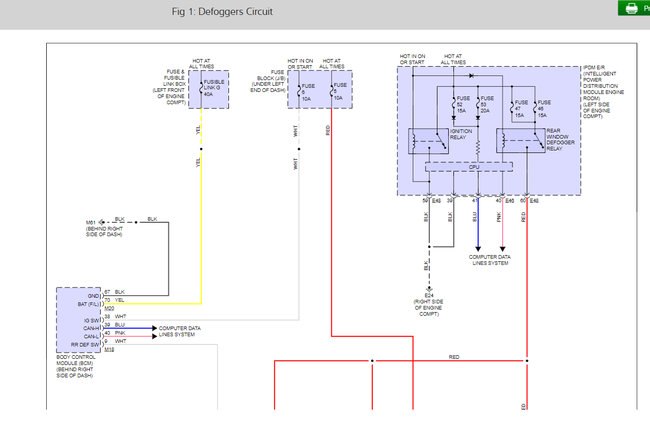This screenshot has width=650, height=423.
Task: Click the 'FUSE 6 10A' label
Action: [x=308, y=92]
